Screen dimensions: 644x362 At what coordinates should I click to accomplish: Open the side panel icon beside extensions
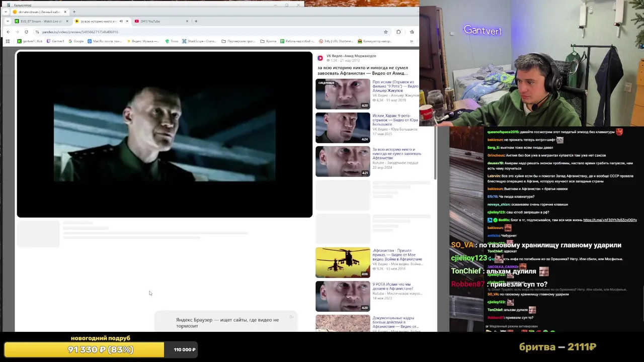(412, 32)
